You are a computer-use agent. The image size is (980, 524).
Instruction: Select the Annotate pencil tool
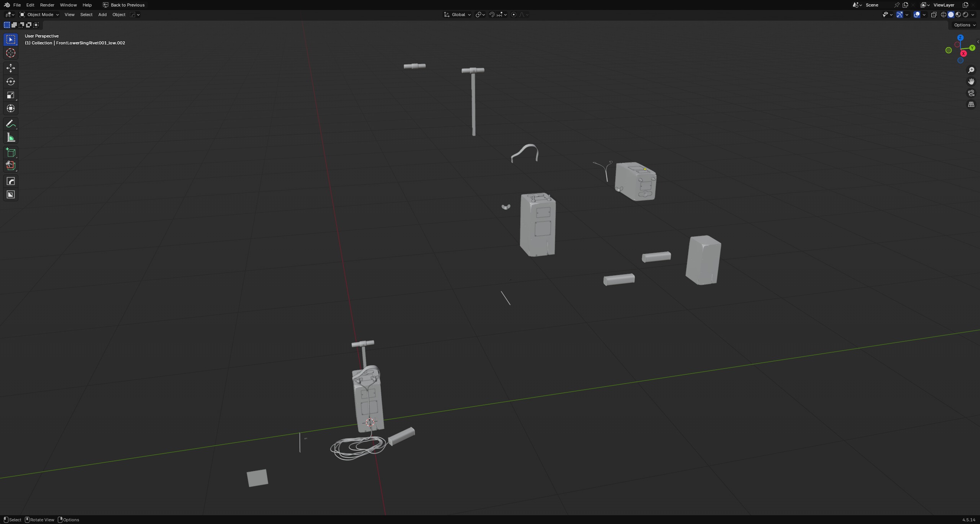[10, 124]
